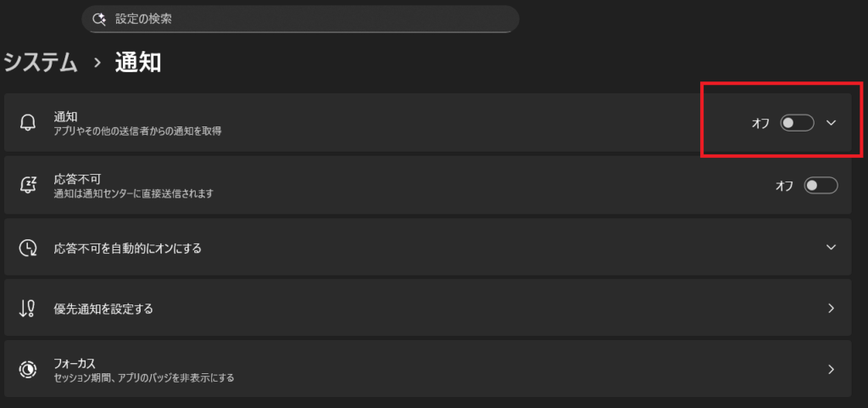Enable the 応答不可 toggle switch
Viewport: 868px width, 408px height.
click(821, 185)
